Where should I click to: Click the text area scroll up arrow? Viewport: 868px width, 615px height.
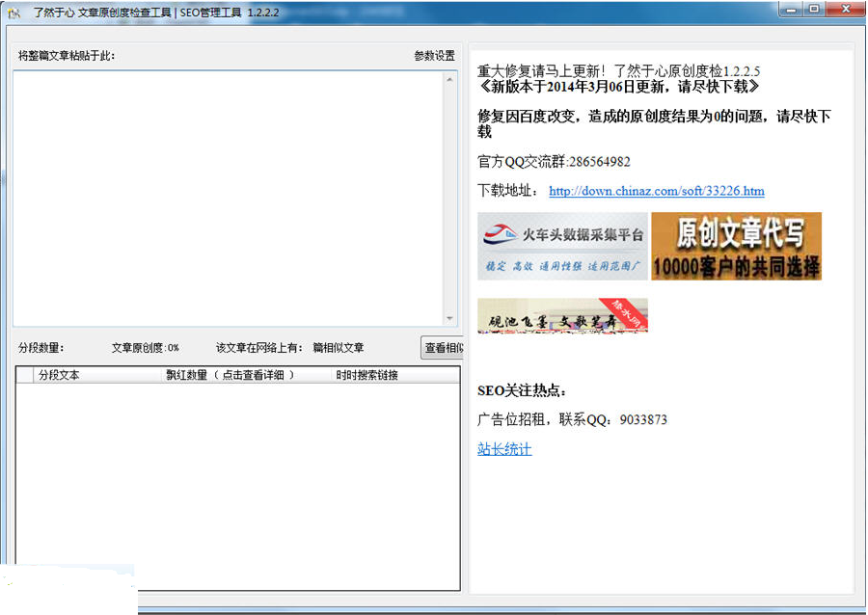[x=449, y=80]
